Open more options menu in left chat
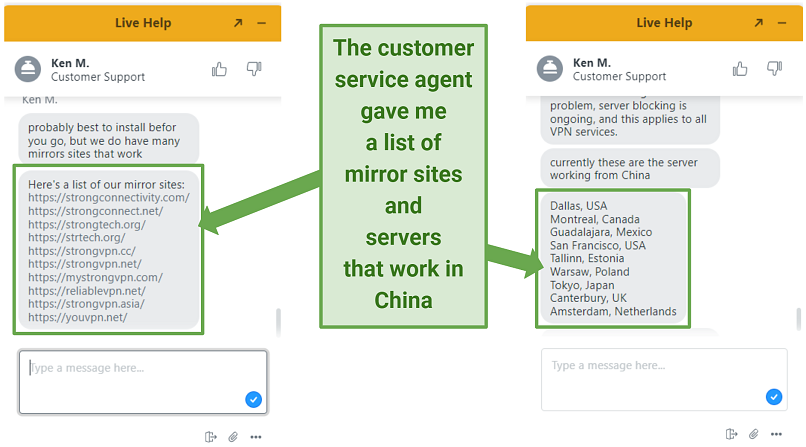806x447 pixels. tap(256, 437)
